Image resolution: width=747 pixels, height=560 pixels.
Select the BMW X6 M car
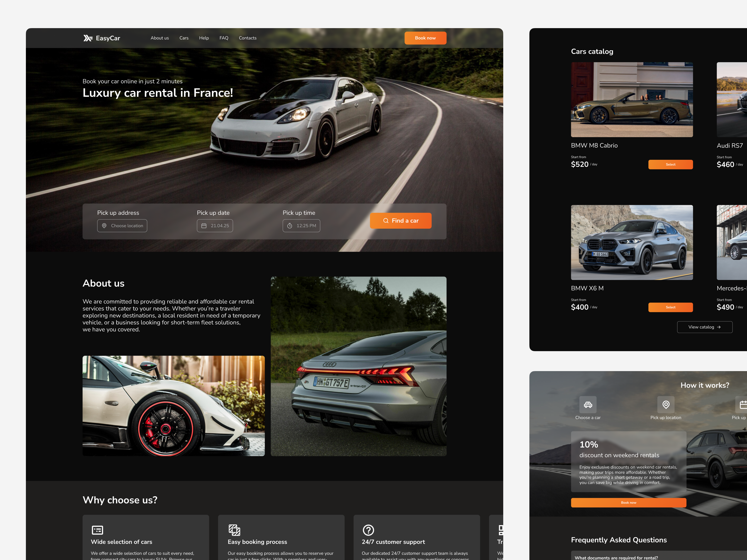coord(670,307)
